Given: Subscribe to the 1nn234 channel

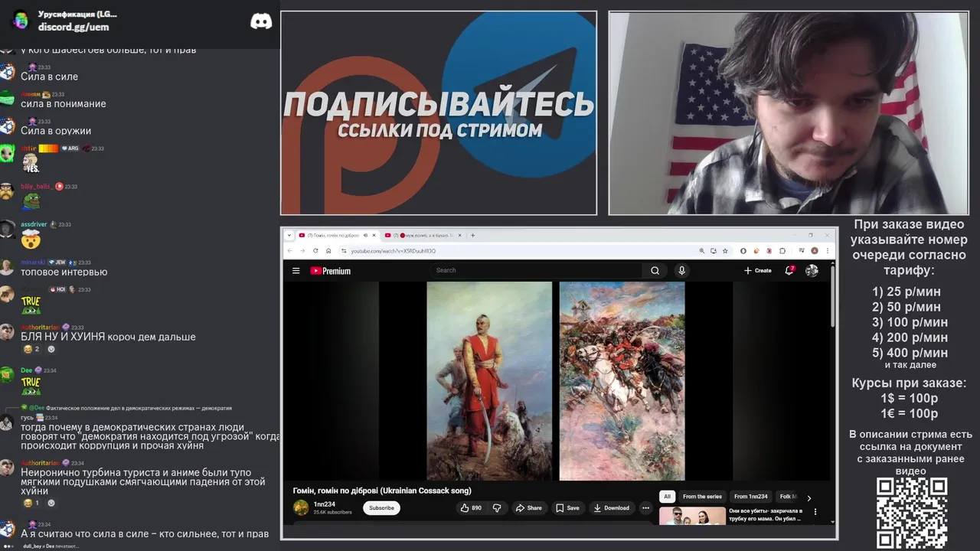Looking at the screenshot, I should pyautogui.click(x=381, y=507).
